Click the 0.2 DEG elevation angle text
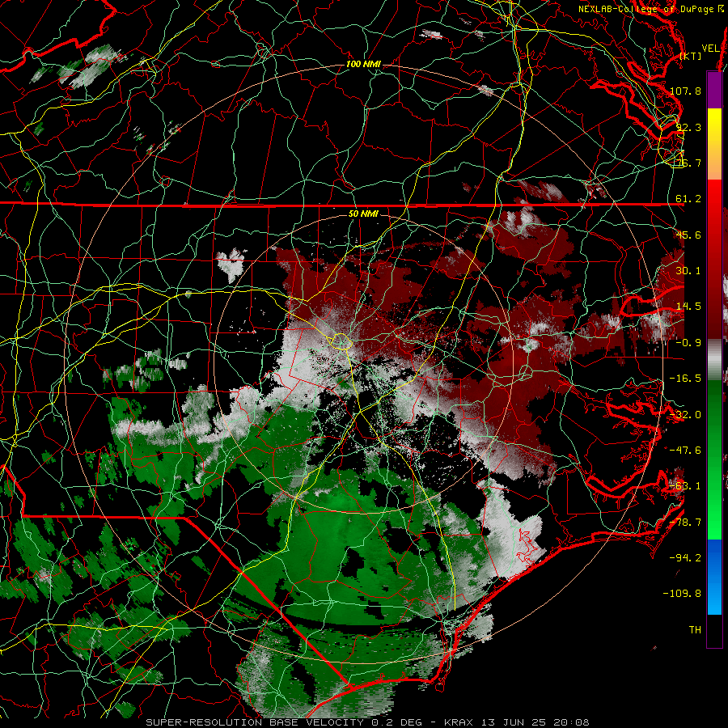Screen dimensions: 728x728 coord(397,722)
